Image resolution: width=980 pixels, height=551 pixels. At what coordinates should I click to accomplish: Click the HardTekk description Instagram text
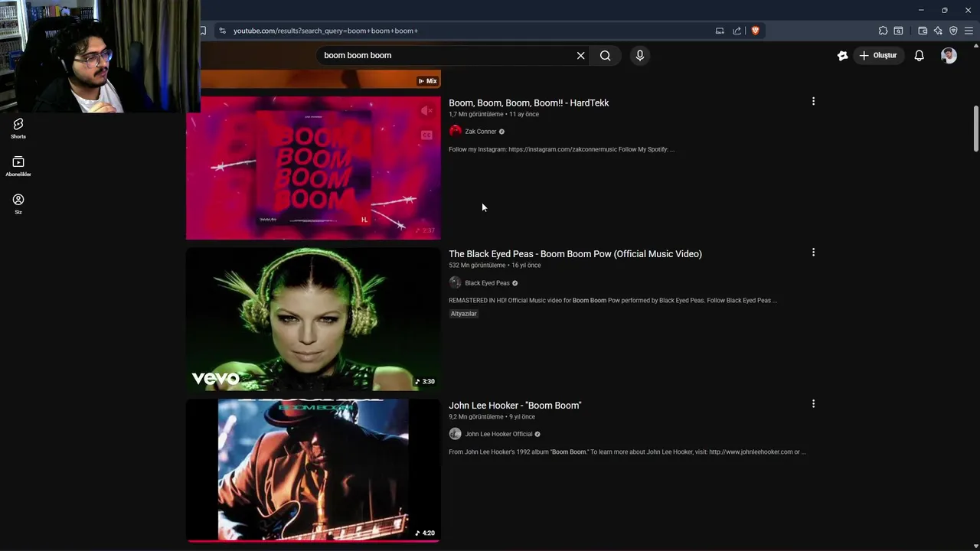coord(561,149)
